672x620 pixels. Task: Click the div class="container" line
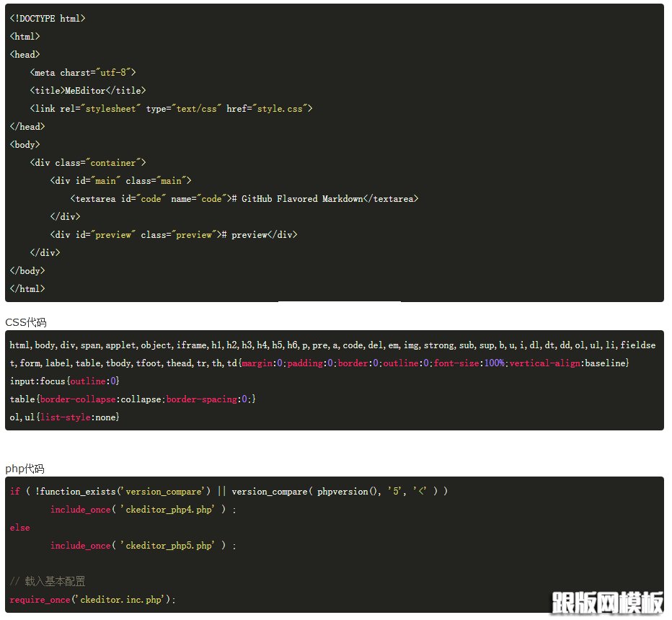88,162
